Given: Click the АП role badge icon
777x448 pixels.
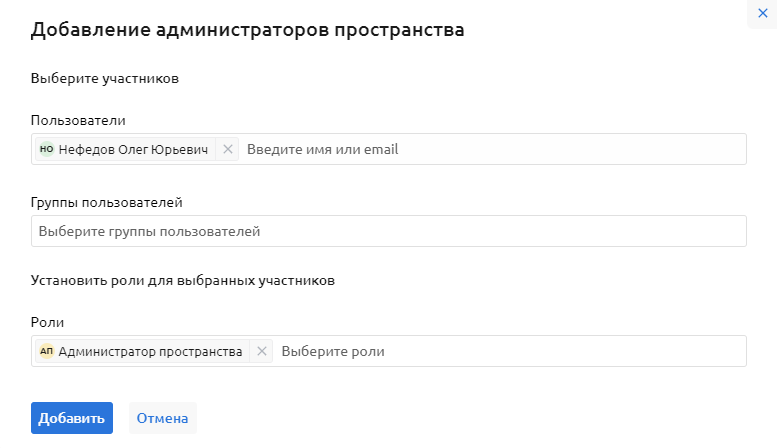Looking at the screenshot, I should click(x=46, y=351).
